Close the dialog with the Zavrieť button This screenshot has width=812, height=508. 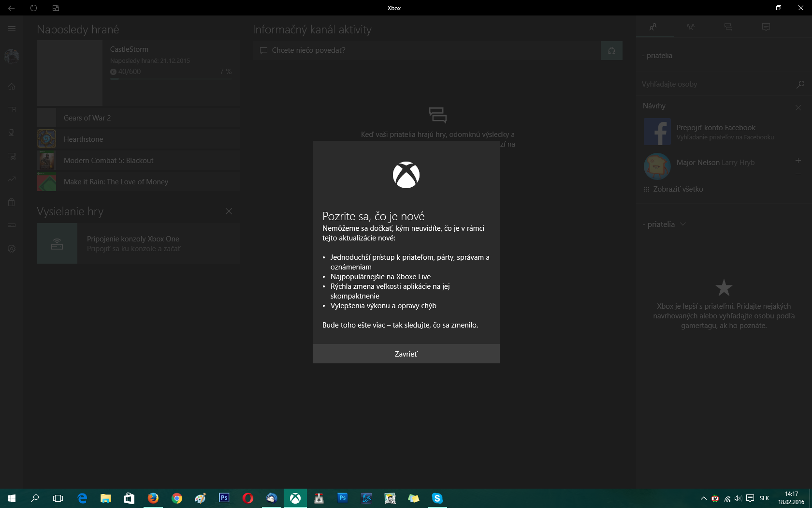click(x=406, y=354)
